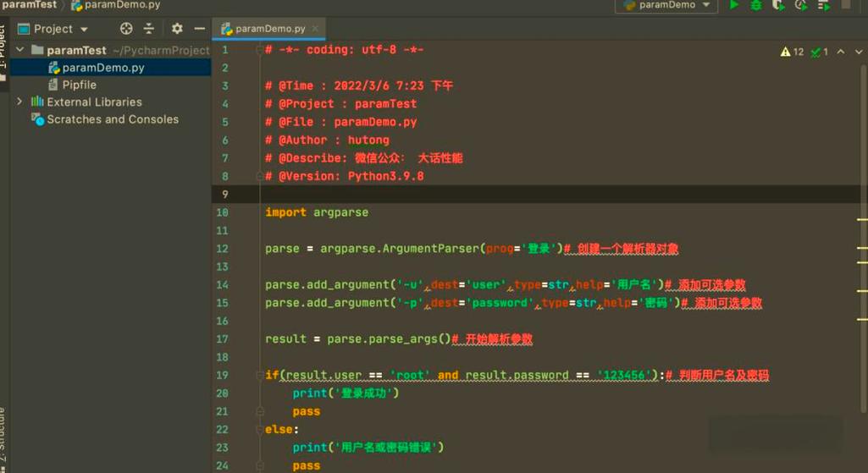Viewport: 868px width, 473px height.
Task: Click the '# @Author : hutong' comment
Action: [327, 140]
